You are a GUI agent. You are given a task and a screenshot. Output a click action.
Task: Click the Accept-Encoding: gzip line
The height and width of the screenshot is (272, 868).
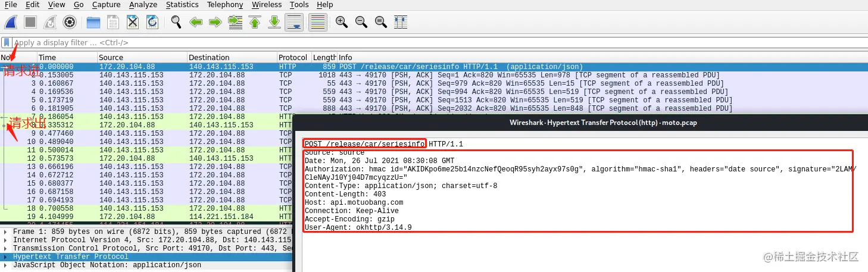(x=349, y=219)
